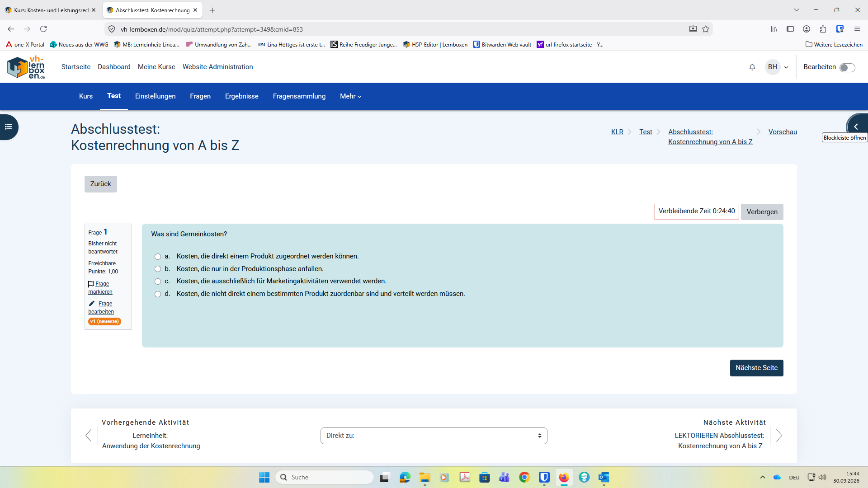The width and height of the screenshot is (868, 488).
Task: Select answer d about costs that must be distributed
Action: (x=158, y=294)
